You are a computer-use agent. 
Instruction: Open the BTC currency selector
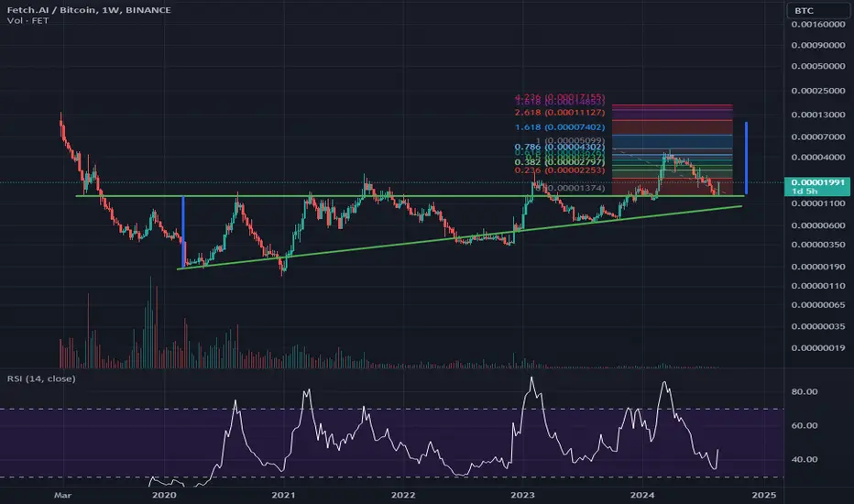point(817,10)
